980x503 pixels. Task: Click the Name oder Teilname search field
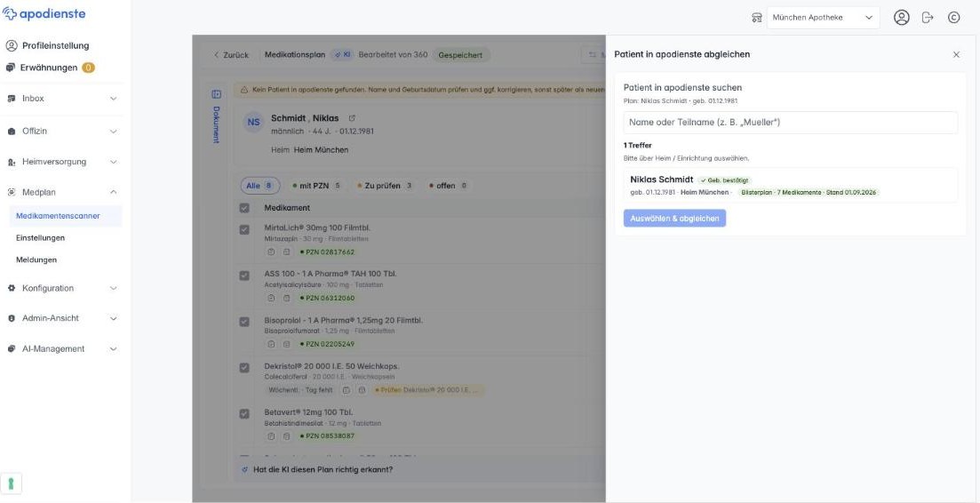pyautogui.click(x=790, y=123)
